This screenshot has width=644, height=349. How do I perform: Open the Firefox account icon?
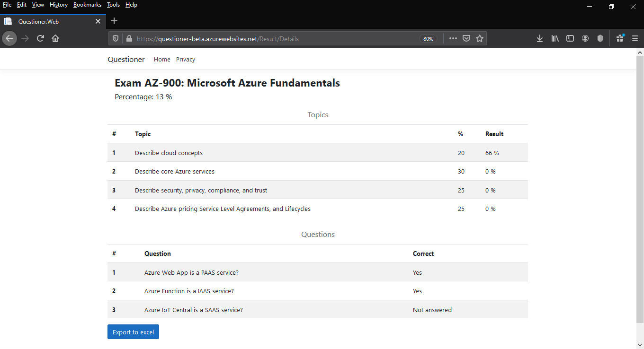point(585,38)
